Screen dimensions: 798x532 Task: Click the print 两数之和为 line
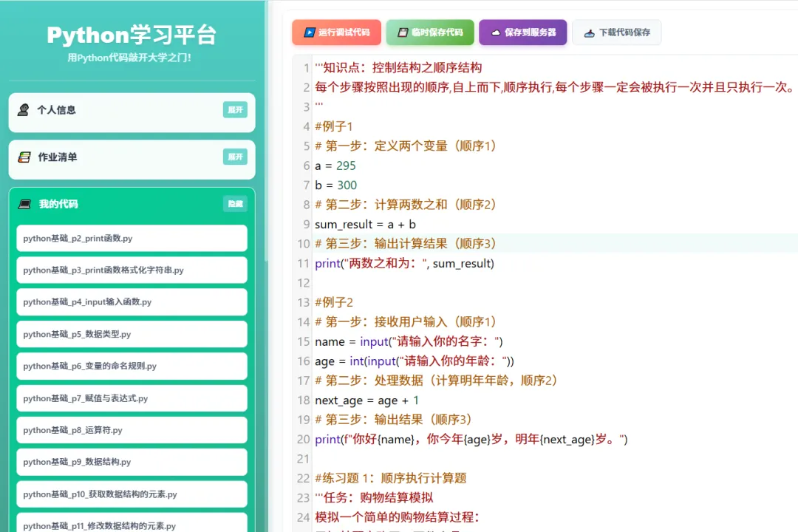(x=404, y=263)
